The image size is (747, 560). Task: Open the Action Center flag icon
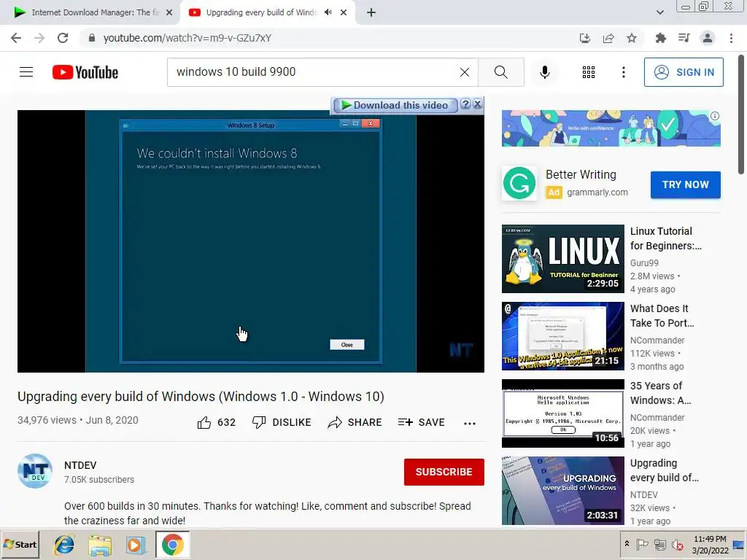642,544
